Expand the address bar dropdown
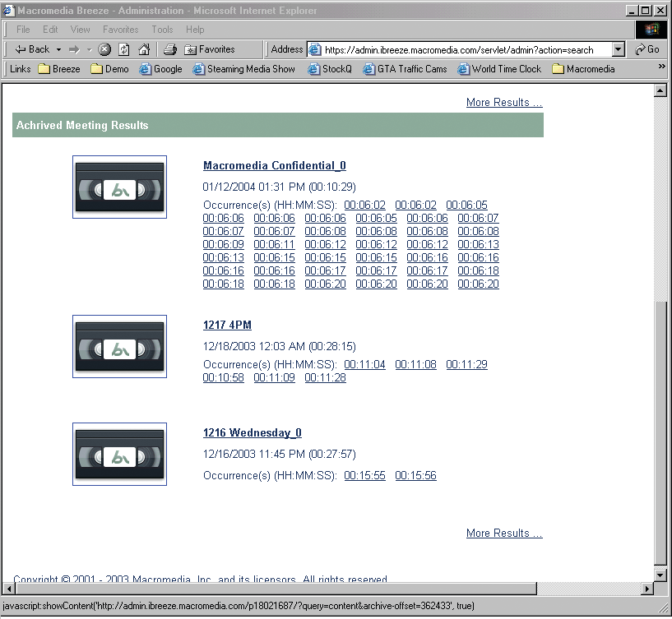Viewport: 672px width, 619px height. (x=619, y=49)
